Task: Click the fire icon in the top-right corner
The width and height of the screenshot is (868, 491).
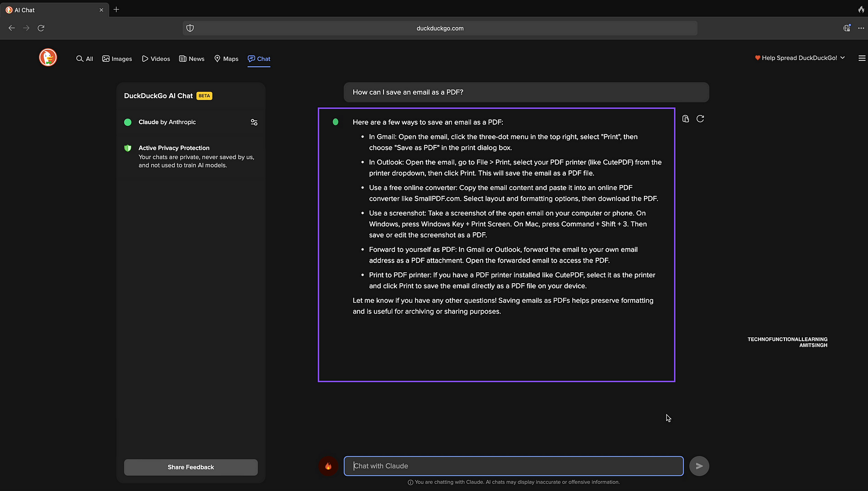Action: click(x=861, y=10)
